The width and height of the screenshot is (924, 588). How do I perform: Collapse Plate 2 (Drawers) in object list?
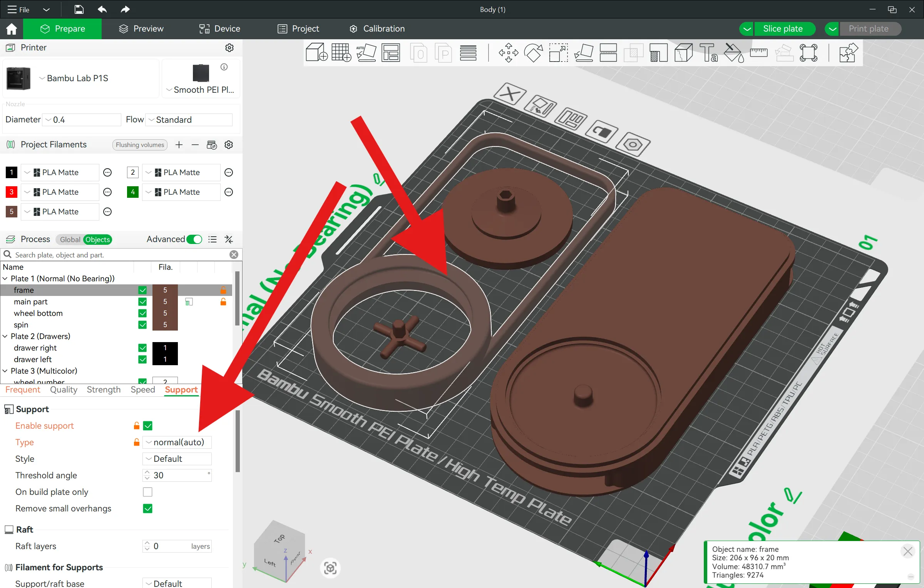5,336
